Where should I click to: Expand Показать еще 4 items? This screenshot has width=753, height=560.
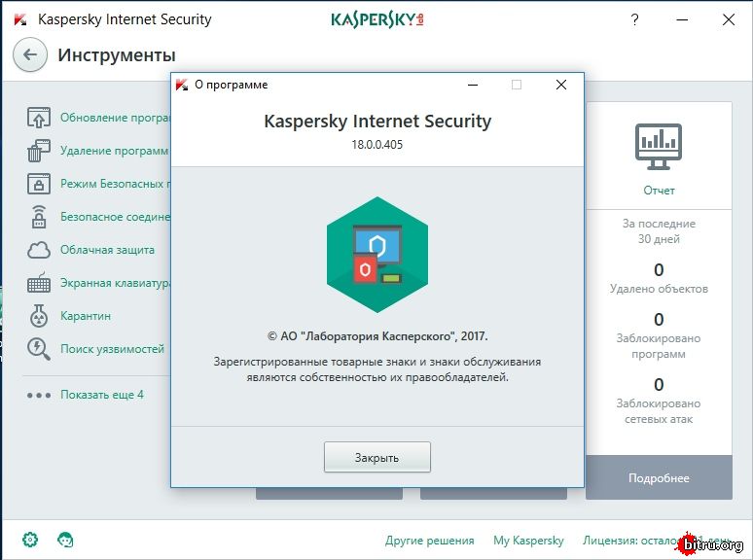pyautogui.click(x=102, y=395)
